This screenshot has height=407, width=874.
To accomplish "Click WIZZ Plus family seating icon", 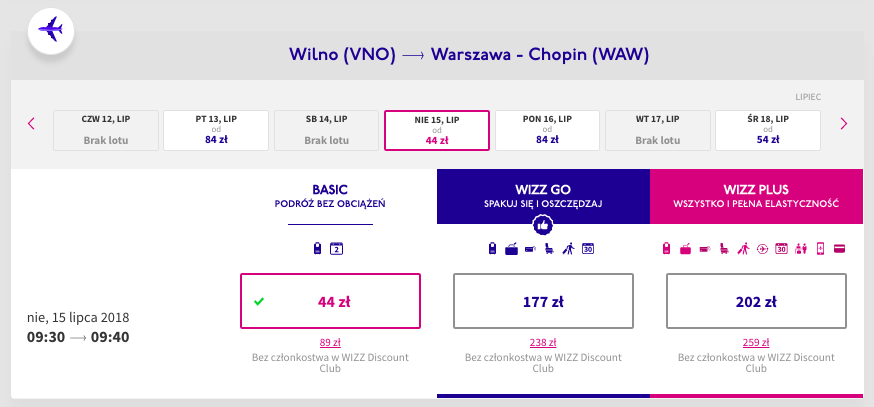I will 800,249.
